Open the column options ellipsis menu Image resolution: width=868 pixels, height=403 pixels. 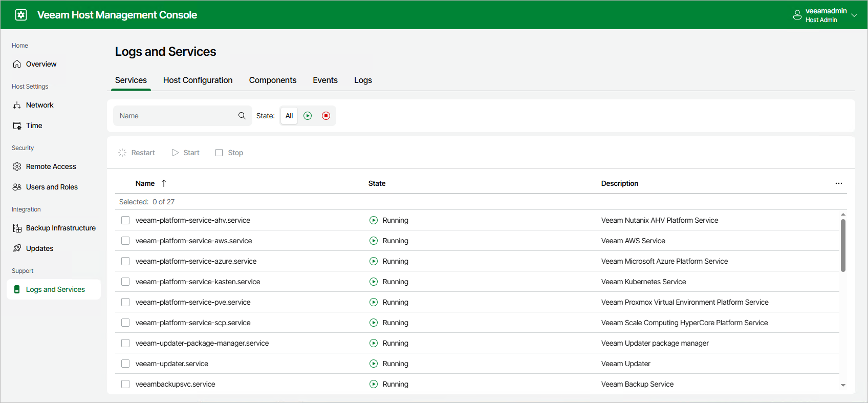(x=839, y=183)
